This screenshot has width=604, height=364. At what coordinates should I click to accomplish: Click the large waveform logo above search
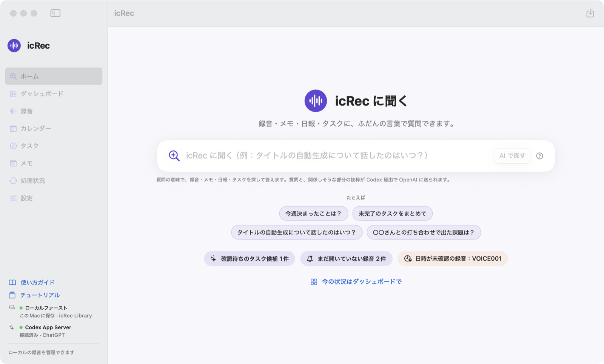tap(316, 101)
